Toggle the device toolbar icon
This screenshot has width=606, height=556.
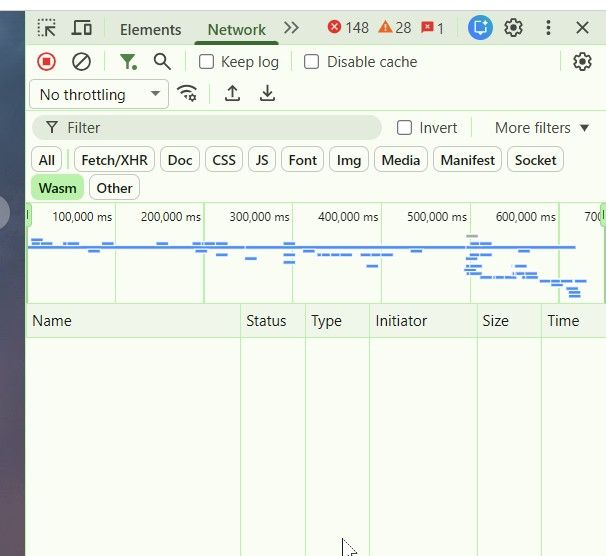coord(82,28)
